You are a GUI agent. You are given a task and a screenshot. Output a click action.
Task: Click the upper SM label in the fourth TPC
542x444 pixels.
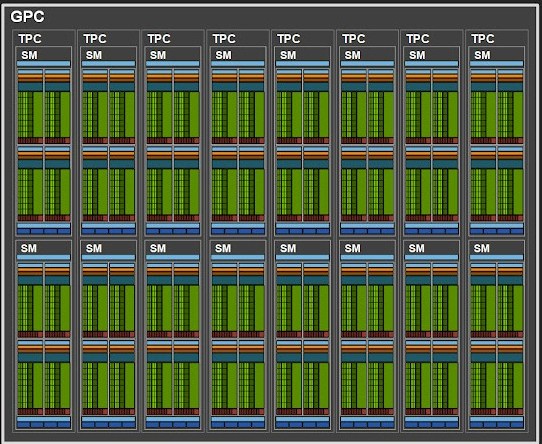point(223,55)
